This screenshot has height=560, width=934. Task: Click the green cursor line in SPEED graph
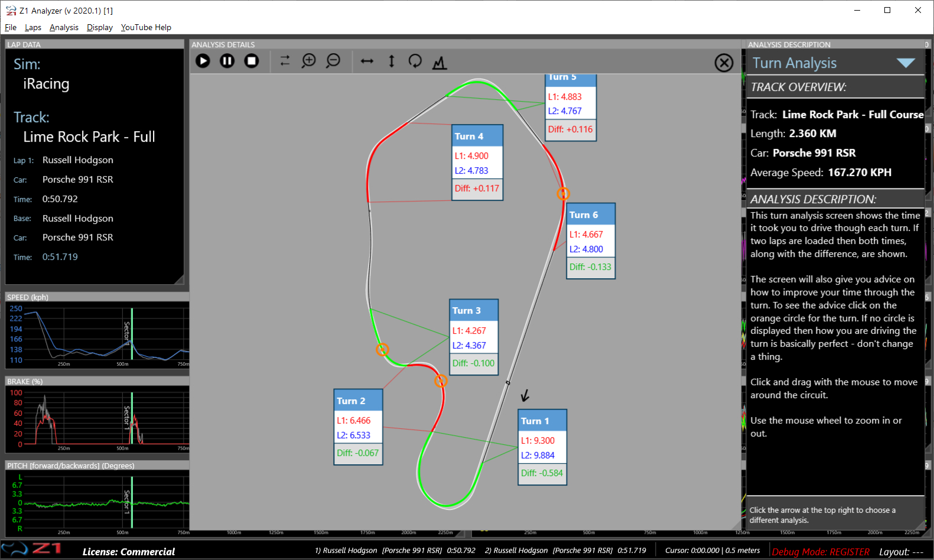(x=132, y=334)
